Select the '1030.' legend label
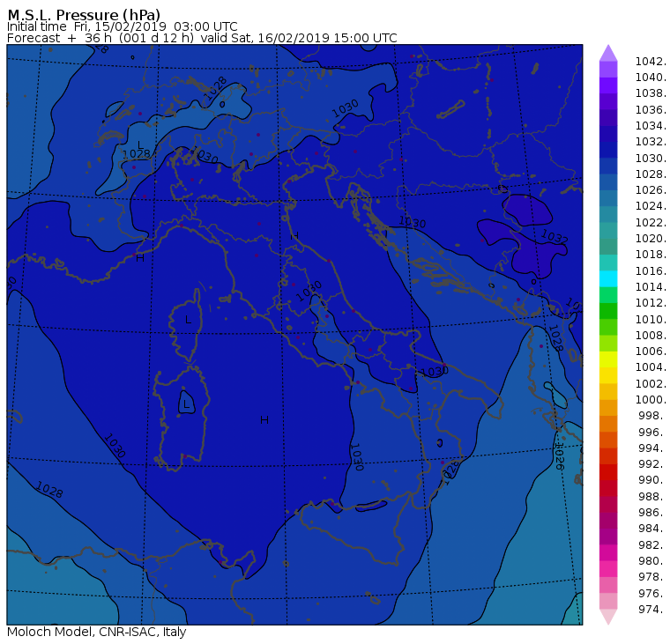 click(x=651, y=158)
